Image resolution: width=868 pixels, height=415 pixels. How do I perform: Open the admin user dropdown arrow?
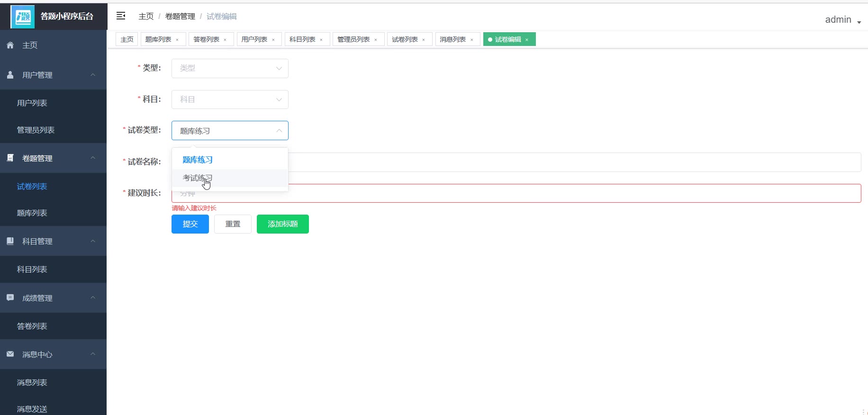(x=859, y=22)
